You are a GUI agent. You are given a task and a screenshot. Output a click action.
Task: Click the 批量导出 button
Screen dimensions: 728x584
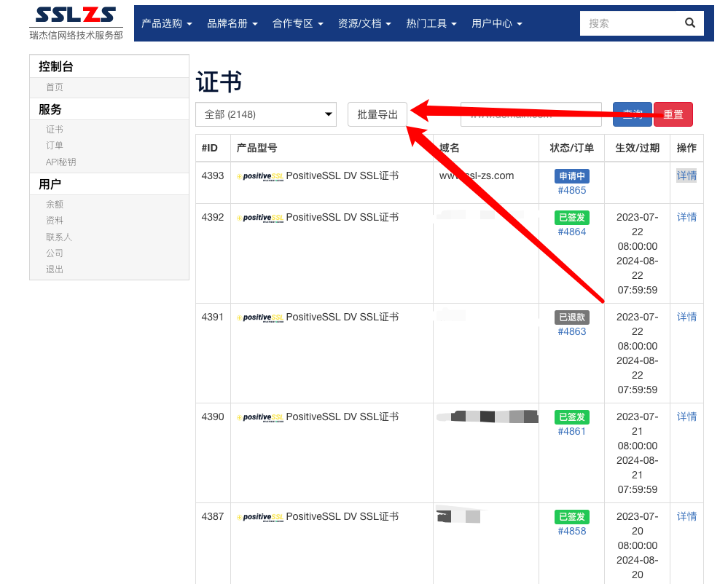[x=377, y=114]
